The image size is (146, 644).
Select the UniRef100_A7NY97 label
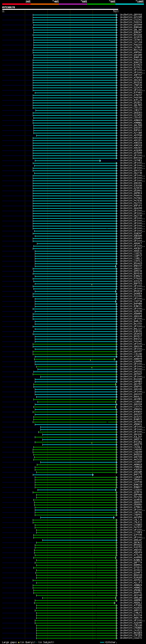131,95
